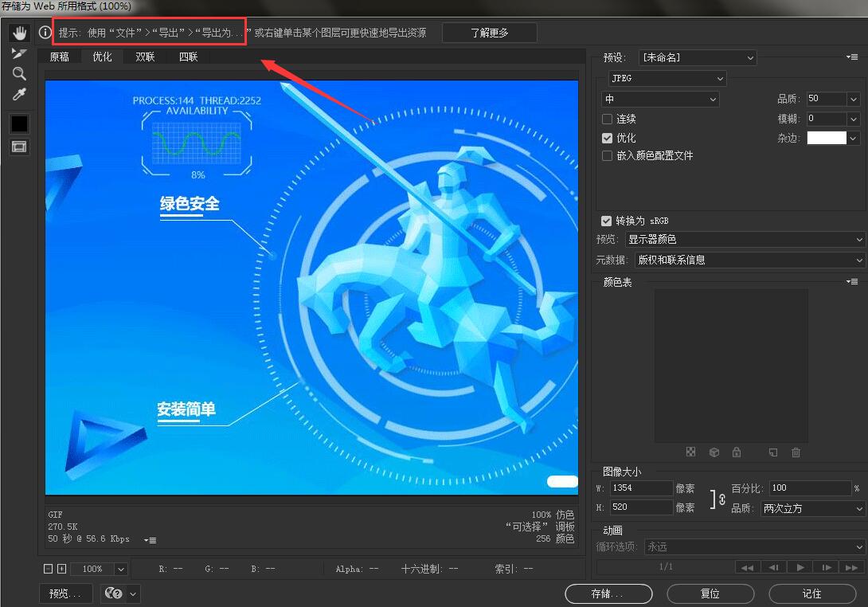This screenshot has height=607, width=868.
Task: Open the JPEG format dropdown
Action: [x=667, y=78]
